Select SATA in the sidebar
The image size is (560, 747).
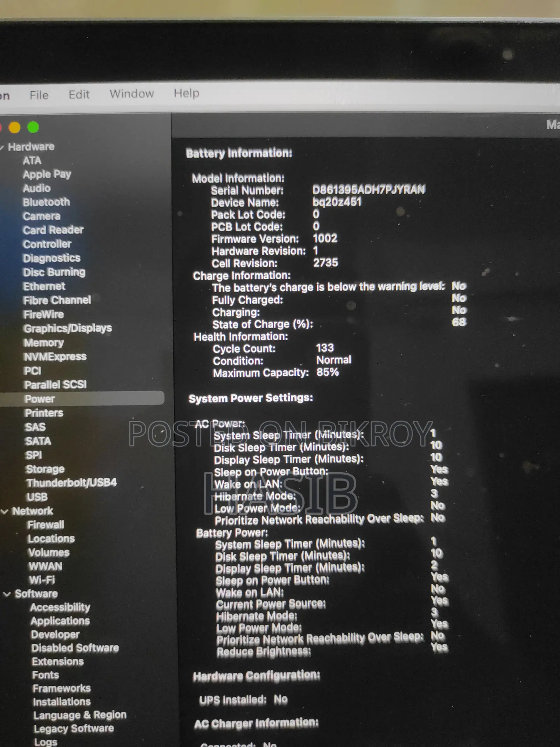click(x=38, y=441)
